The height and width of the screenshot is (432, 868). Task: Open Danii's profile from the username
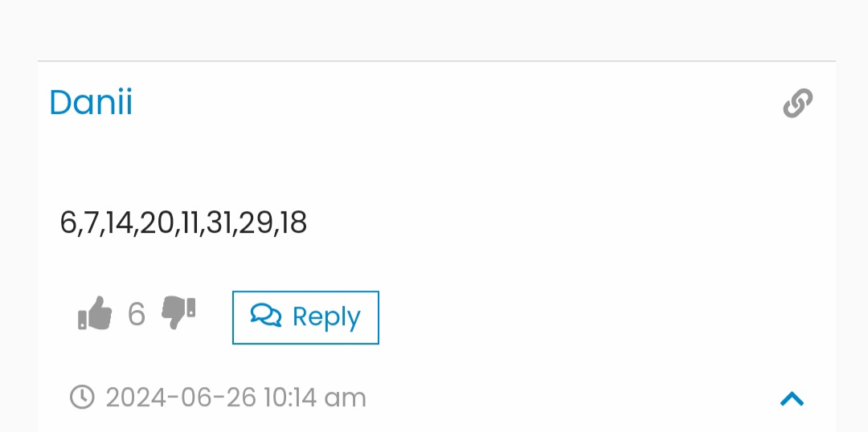[91, 103]
